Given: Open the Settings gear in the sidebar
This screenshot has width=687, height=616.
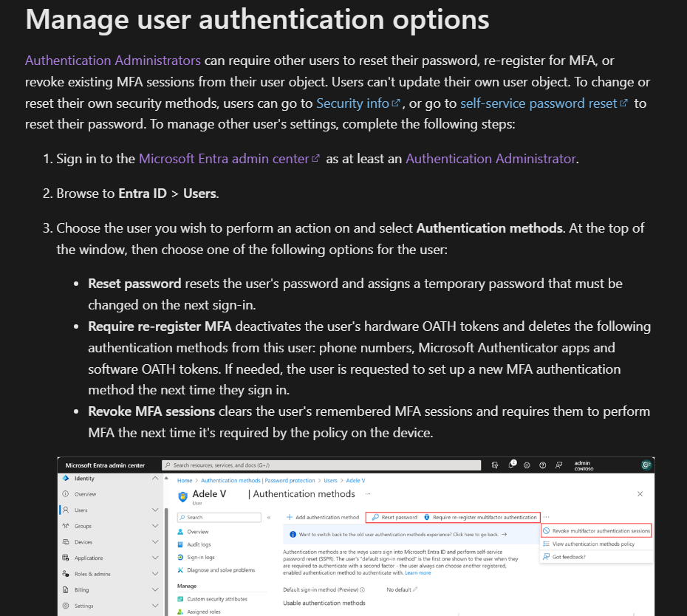Looking at the screenshot, I should 65,606.
